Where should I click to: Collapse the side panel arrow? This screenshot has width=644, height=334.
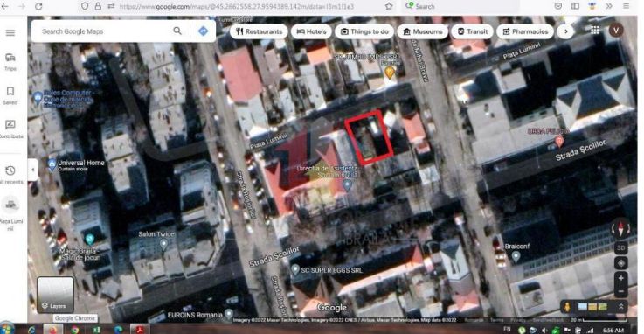[x=33, y=170]
